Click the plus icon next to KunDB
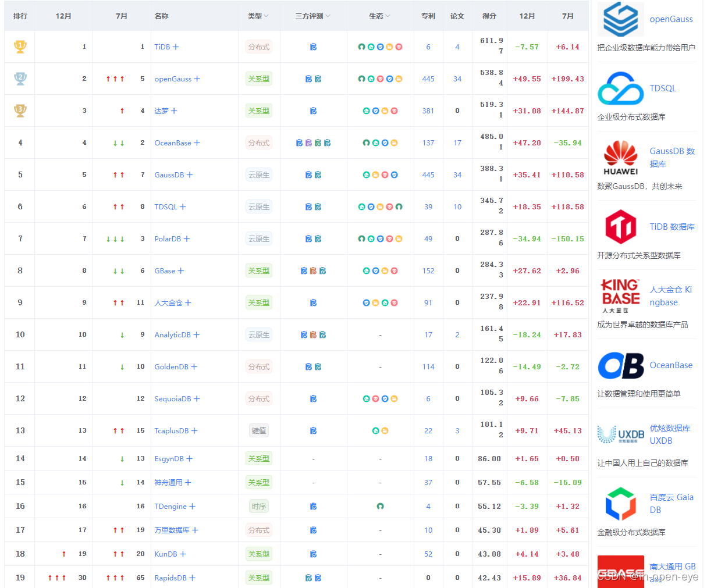Screen dimensions: 707x588 click(183, 554)
